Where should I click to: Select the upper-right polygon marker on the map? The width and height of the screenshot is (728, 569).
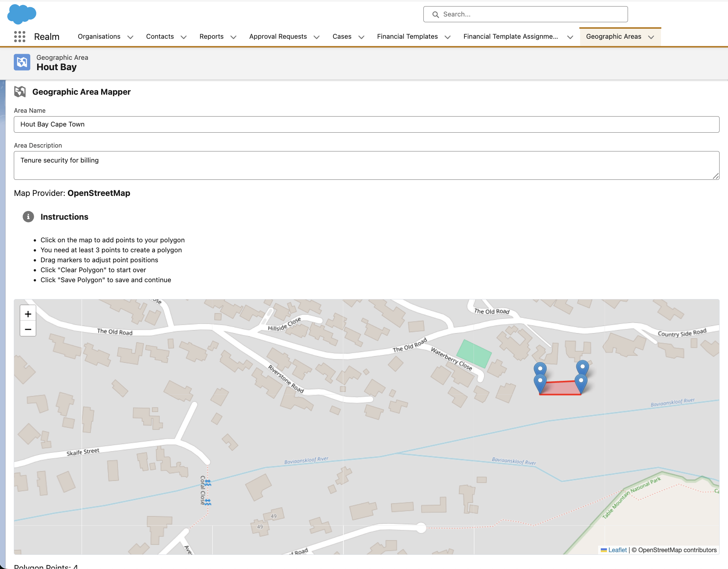tap(583, 367)
